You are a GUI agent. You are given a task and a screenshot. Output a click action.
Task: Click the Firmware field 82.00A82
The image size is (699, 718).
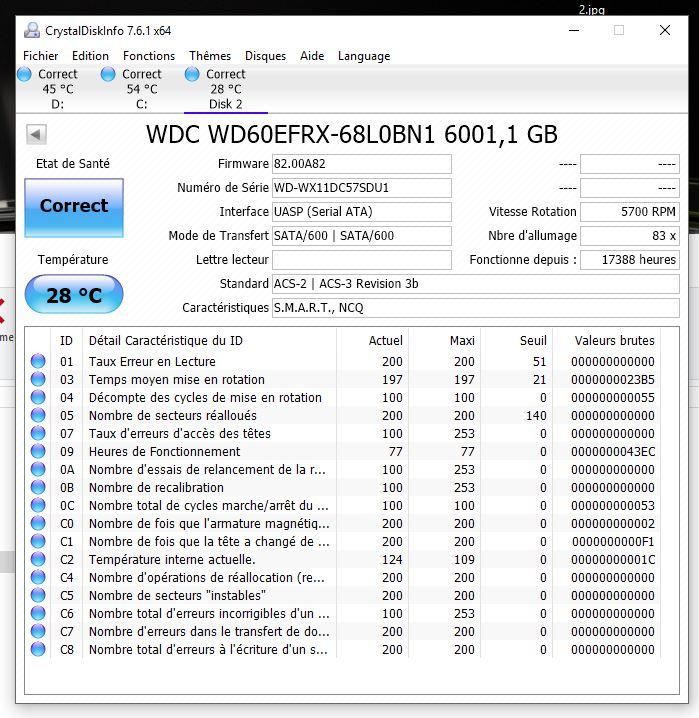pyautogui.click(x=362, y=164)
